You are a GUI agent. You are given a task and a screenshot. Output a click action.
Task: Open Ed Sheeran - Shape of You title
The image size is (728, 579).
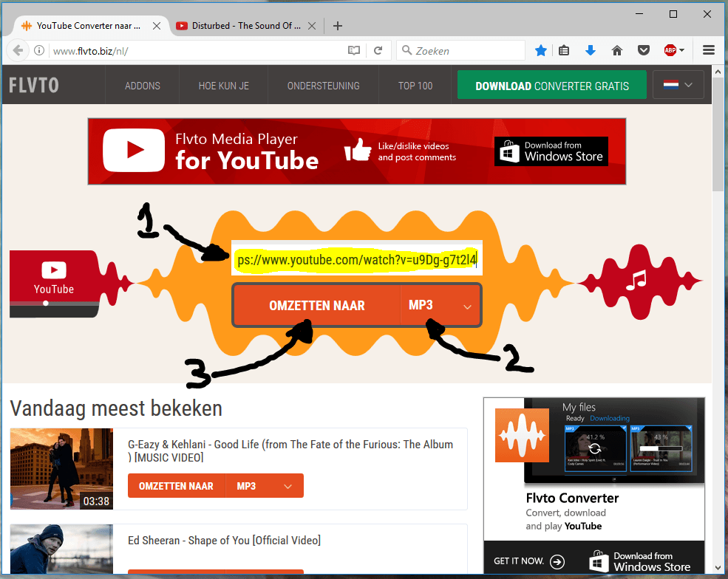tap(224, 541)
